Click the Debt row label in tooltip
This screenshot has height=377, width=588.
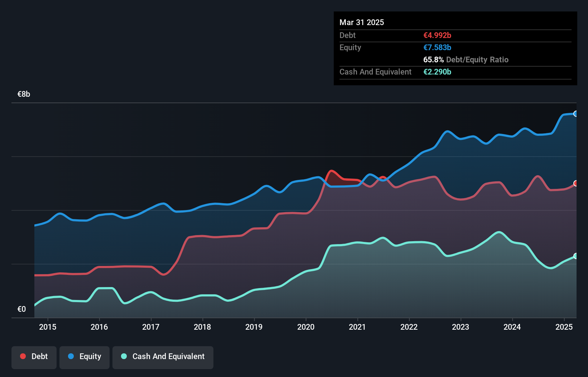point(347,35)
